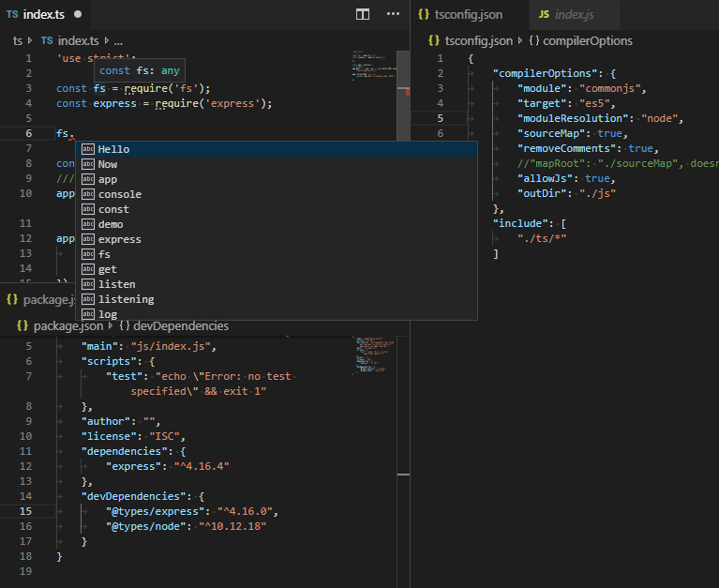Choose the 'listening' suggestion
Screen dimensions: 719x588
click(277, 299)
